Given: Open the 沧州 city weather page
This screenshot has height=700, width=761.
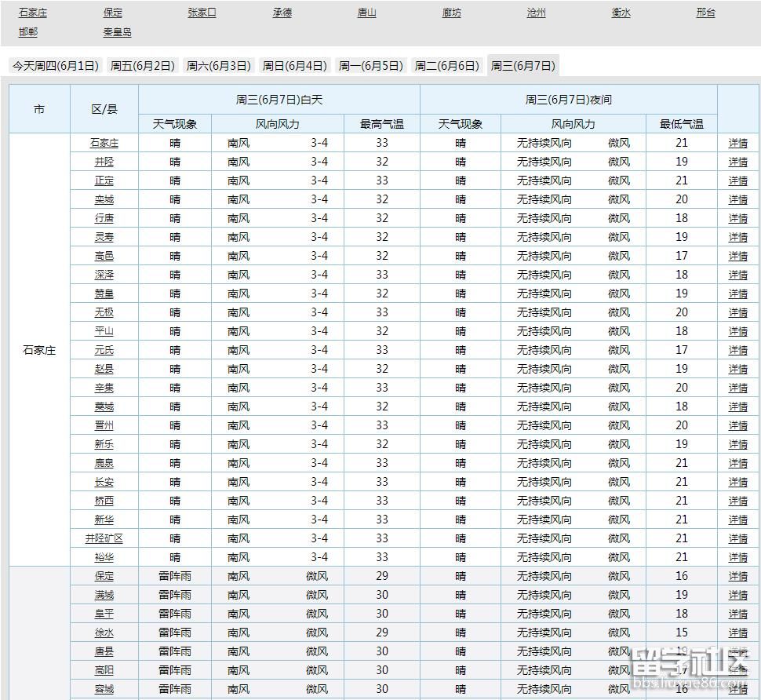Looking at the screenshot, I should tap(536, 13).
